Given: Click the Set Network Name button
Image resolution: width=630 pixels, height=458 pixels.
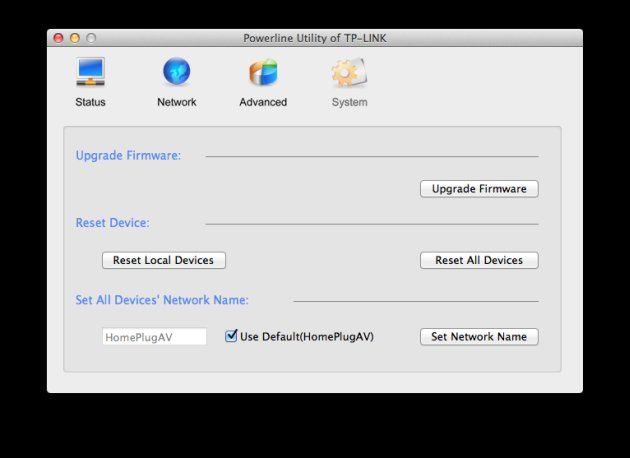Looking at the screenshot, I should pyautogui.click(x=479, y=337).
